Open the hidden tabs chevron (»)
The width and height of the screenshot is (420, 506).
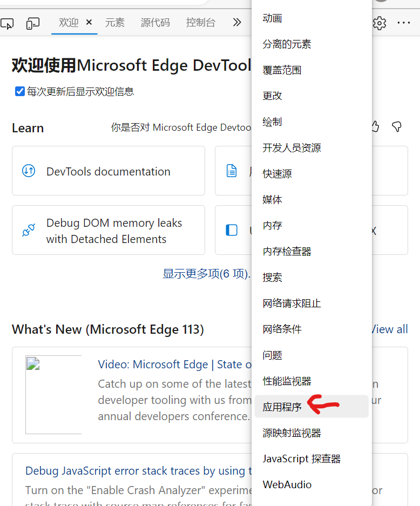point(236,23)
